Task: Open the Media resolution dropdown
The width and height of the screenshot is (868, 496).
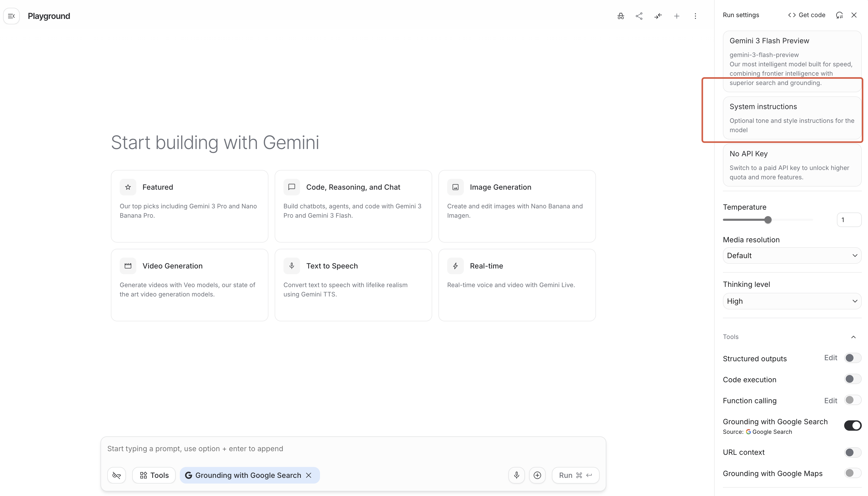Action: 792,256
